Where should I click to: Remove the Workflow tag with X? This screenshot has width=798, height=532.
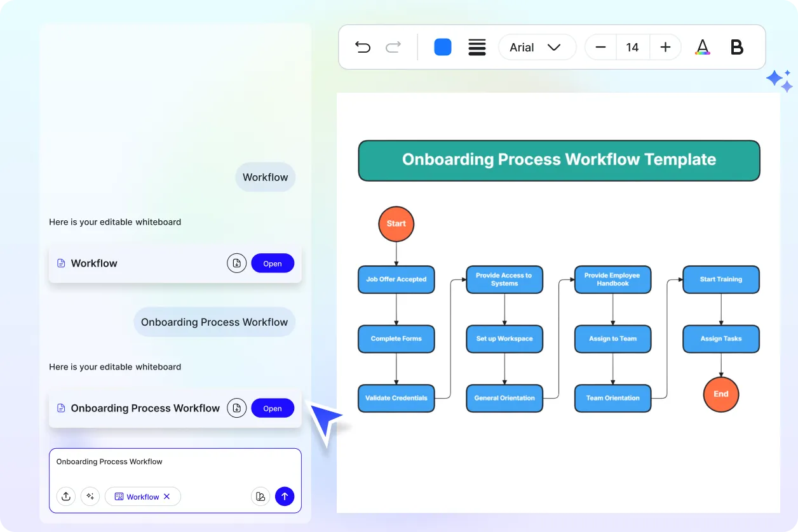[x=167, y=496]
